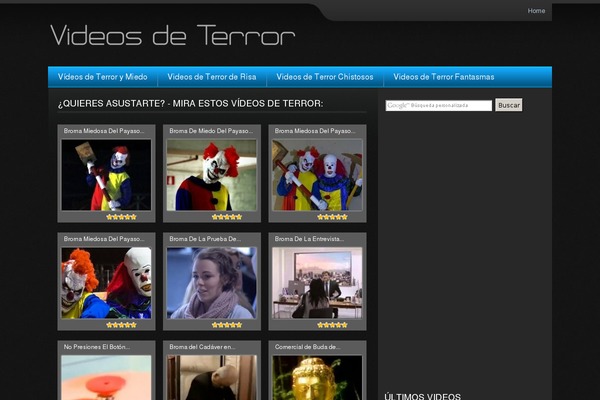
Task: Open the Videos de Terror y Miedo menu
Action: click(103, 77)
